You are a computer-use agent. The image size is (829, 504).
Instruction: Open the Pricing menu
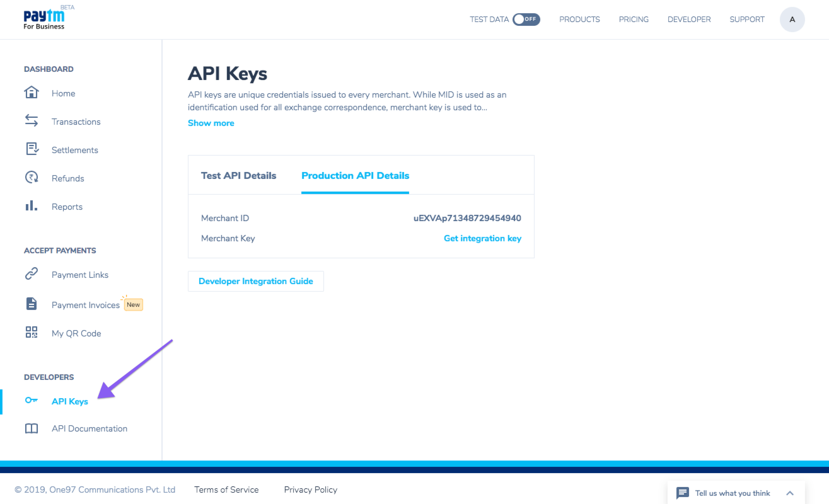(634, 20)
